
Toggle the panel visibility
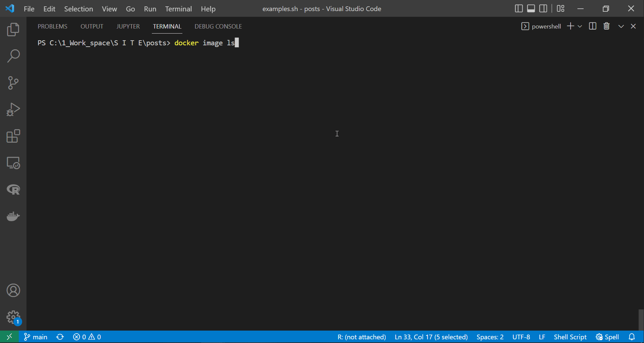point(531,8)
